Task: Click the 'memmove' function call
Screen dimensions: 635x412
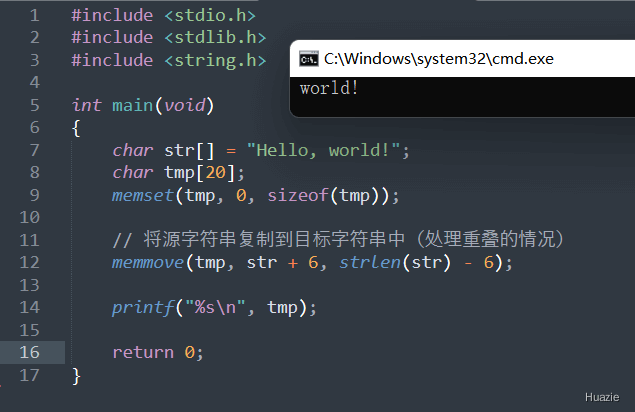Action: [148, 263]
